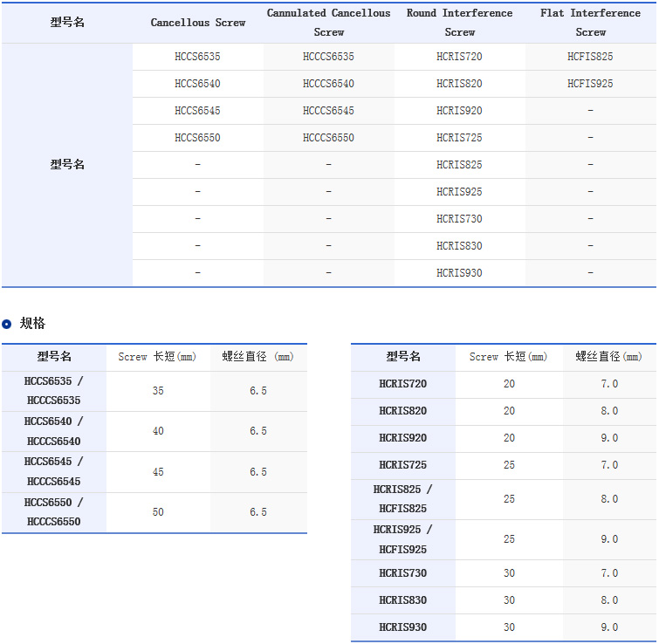The height and width of the screenshot is (644, 659).
Task: Click length value 40 in left spec table
Action: [158, 431]
